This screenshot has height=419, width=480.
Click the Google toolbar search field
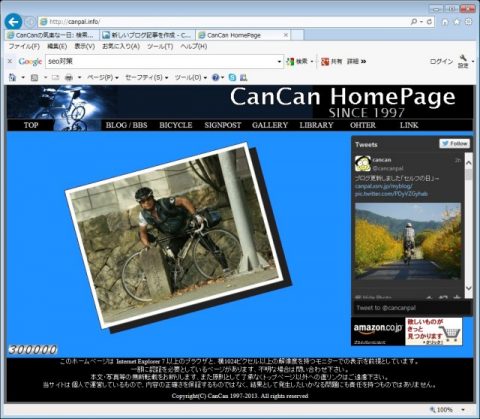click(162, 61)
